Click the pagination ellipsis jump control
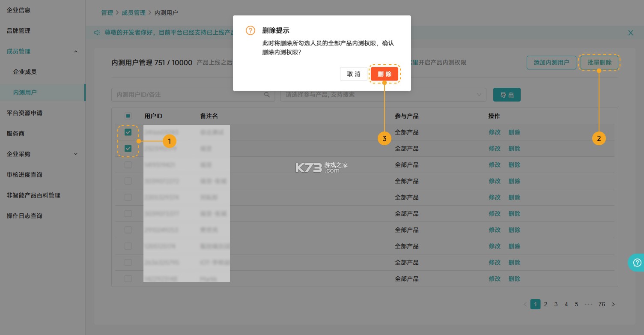Image resolution: width=644 pixels, height=335 pixels. (588, 304)
